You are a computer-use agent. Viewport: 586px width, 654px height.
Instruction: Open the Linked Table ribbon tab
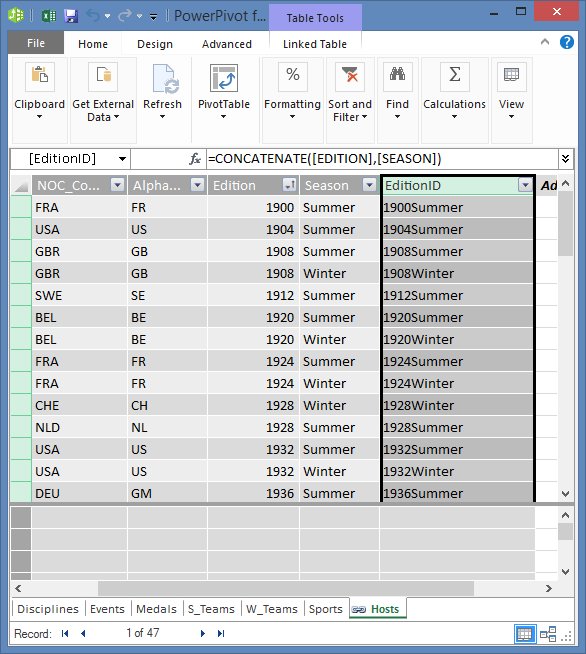315,44
